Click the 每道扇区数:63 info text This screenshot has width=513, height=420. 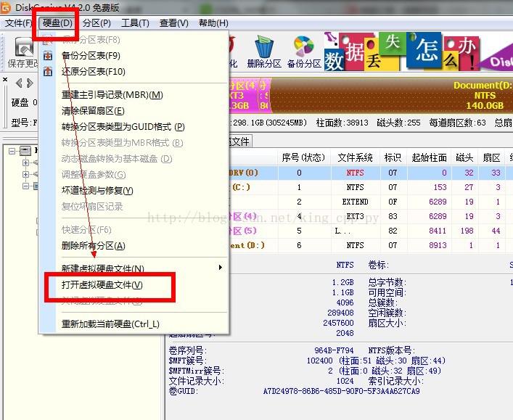click(x=457, y=123)
